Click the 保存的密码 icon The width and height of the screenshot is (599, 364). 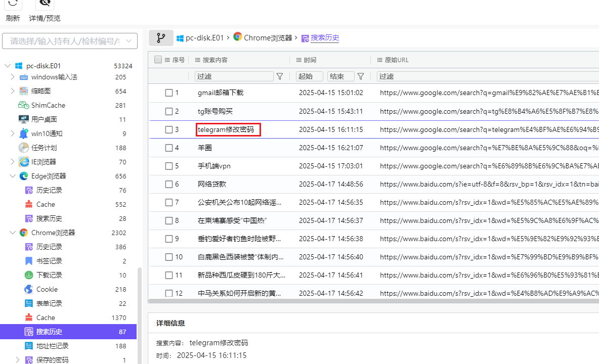click(29, 360)
